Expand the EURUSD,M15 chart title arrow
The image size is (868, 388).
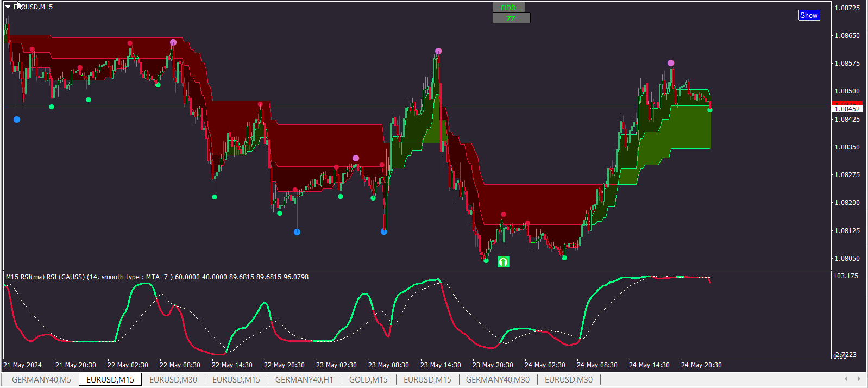(8, 7)
